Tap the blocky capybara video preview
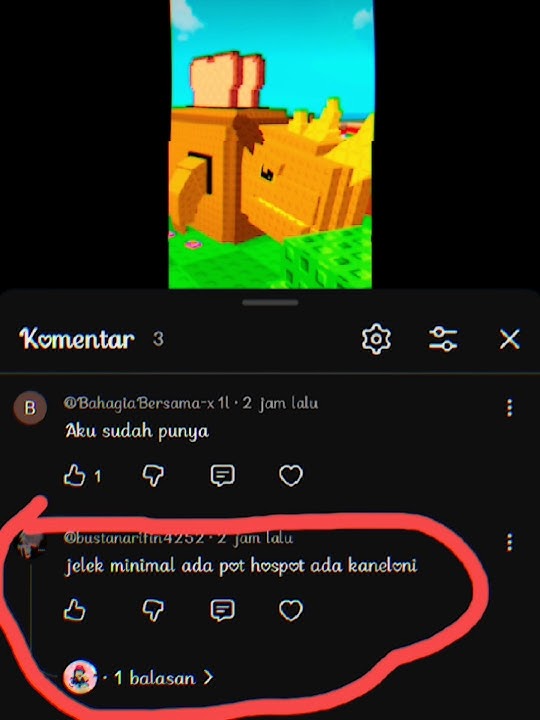Image resolution: width=540 pixels, height=720 pixels. pos(271,144)
